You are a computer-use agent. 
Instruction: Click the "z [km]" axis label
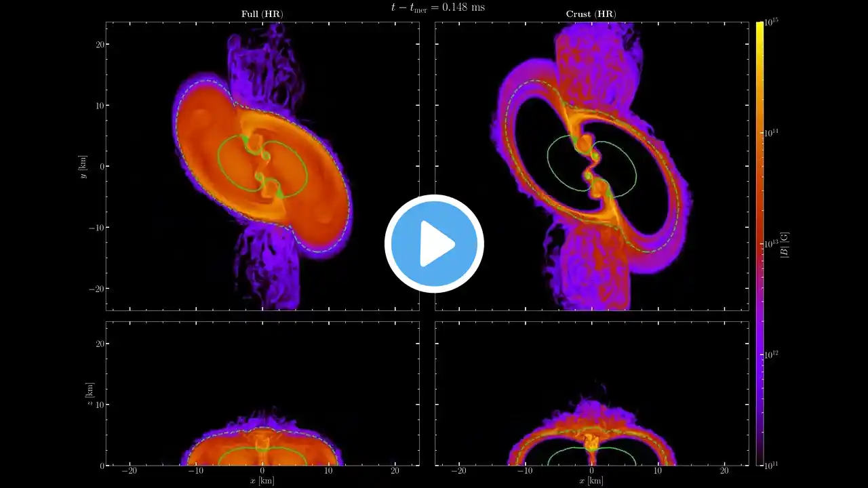tap(89, 394)
